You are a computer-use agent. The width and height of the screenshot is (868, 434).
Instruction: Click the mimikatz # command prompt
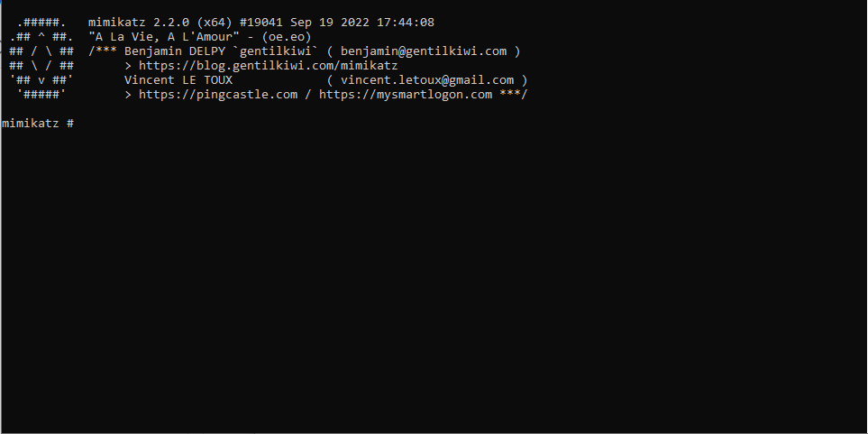tap(38, 124)
